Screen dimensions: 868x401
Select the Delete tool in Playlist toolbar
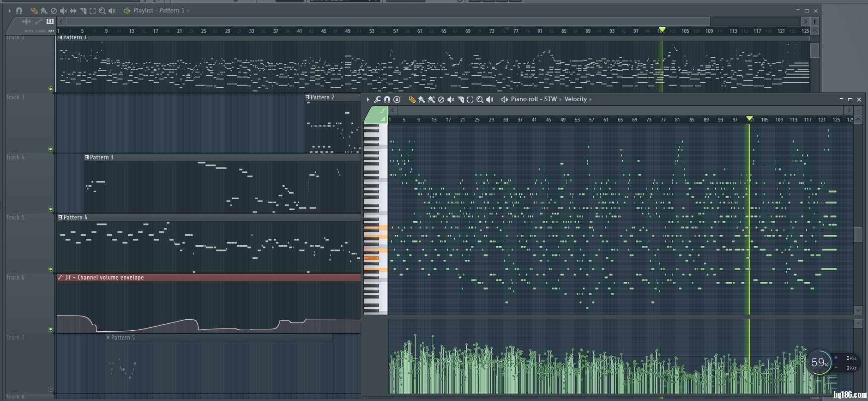(54, 11)
